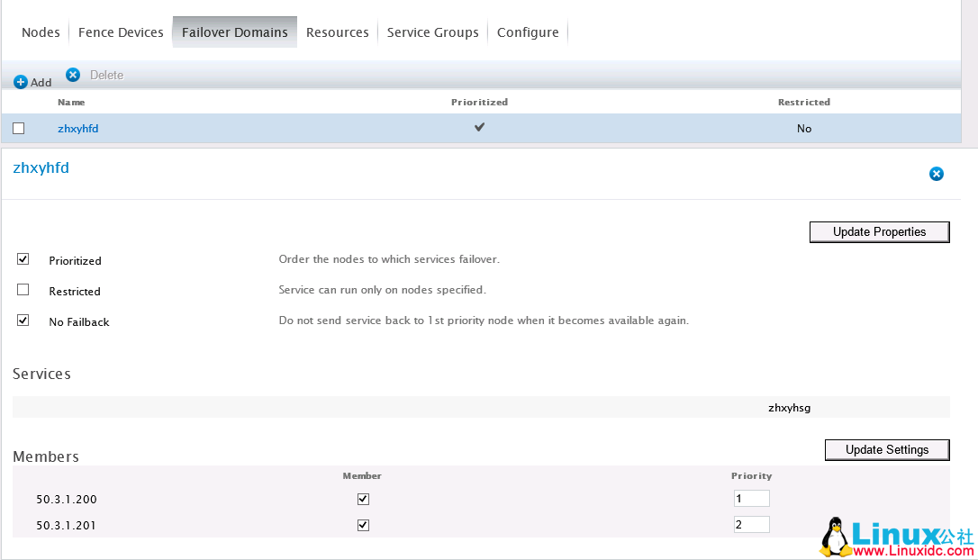The image size is (978, 560).
Task: Click the priority field for 50.3.1.201
Action: [751, 525]
